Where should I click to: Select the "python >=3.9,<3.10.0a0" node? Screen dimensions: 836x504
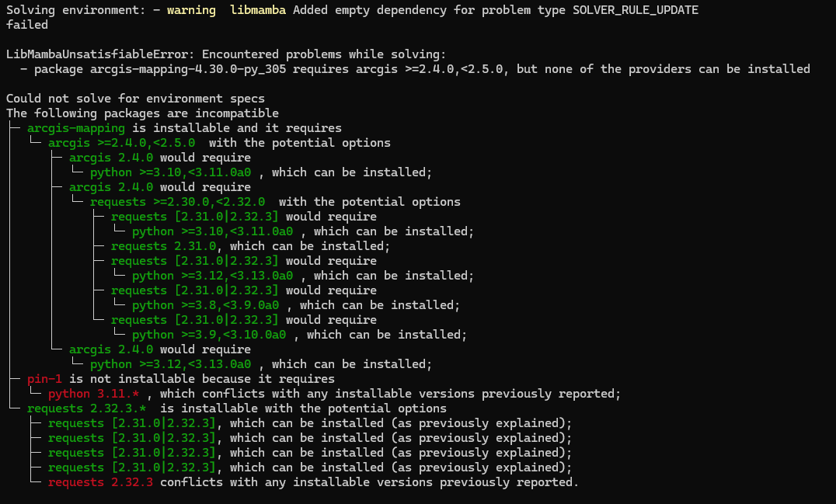[209, 335]
